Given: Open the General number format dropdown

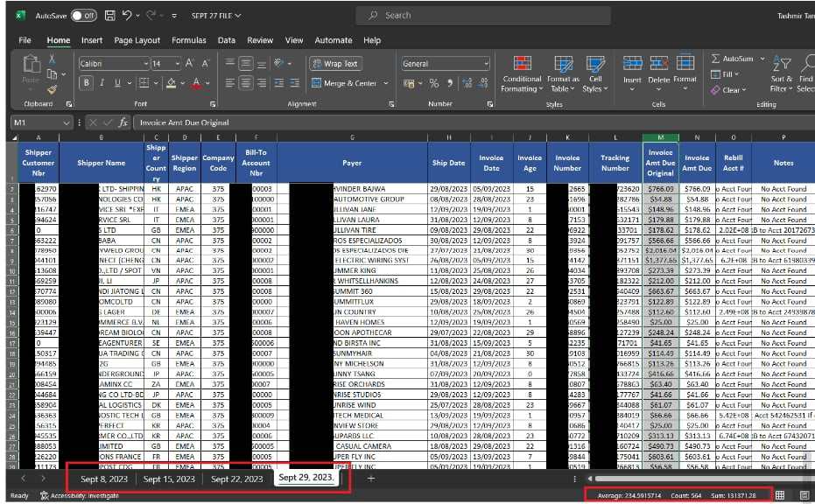Looking at the screenshot, I should 486,64.
